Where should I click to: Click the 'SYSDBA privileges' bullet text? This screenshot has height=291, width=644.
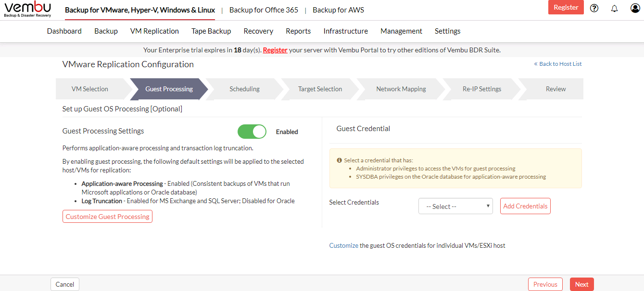(x=451, y=177)
